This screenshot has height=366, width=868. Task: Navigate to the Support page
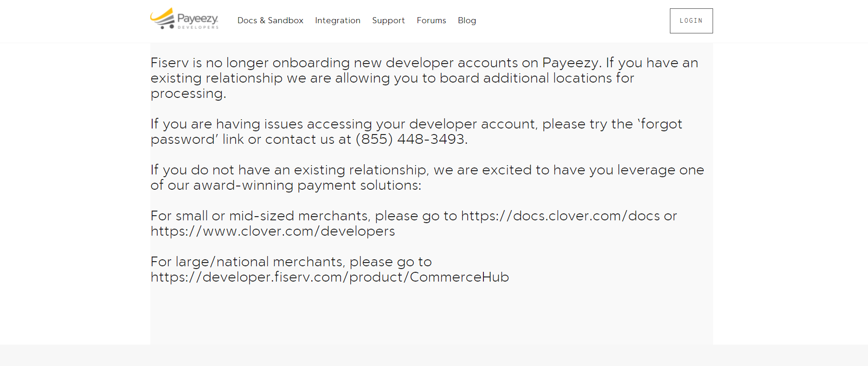click(x=388, y=20)
